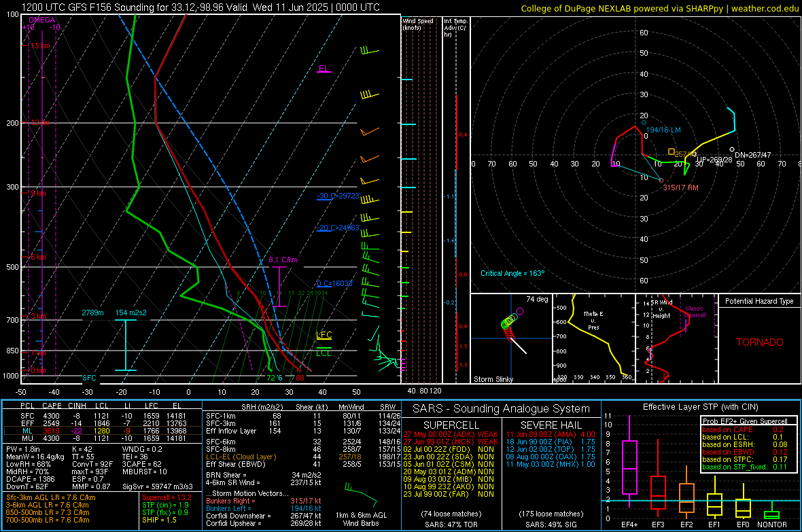This screenshot has width=802, height=532.
Task: Click '(175 loose matches)' text
Action: coord(551,514)
